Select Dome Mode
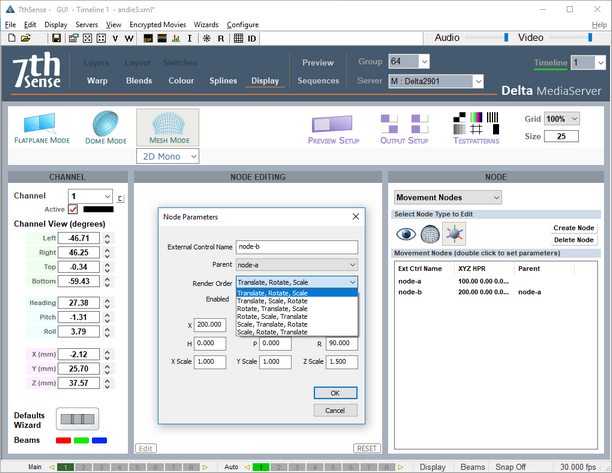Screen dimensions: 612x473 point(106,128)
